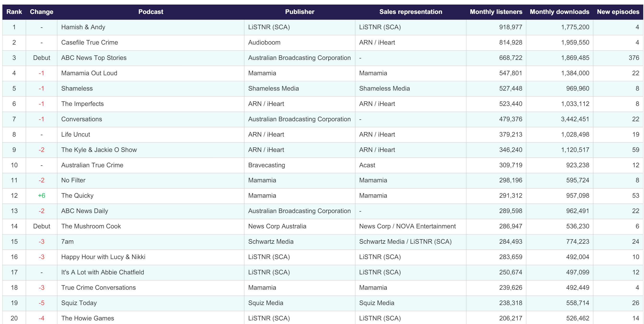Click the 814,928 monthly listeners value

coord(511,42)
